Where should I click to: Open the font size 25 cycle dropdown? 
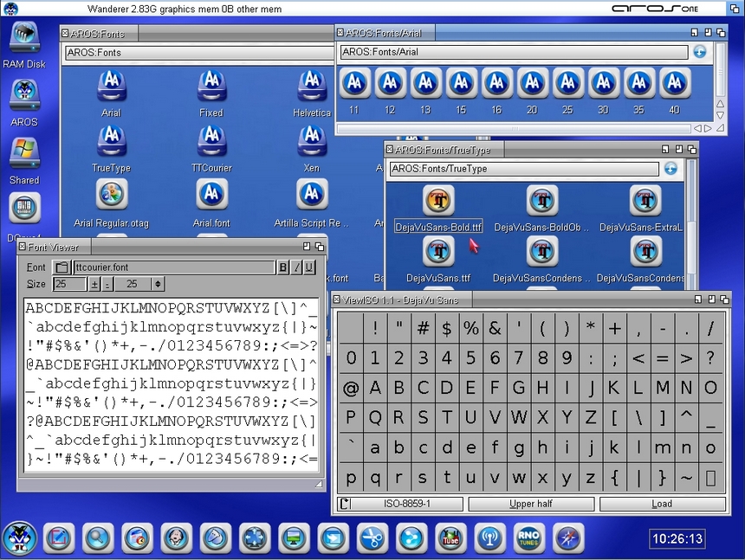tap(139, 284)
